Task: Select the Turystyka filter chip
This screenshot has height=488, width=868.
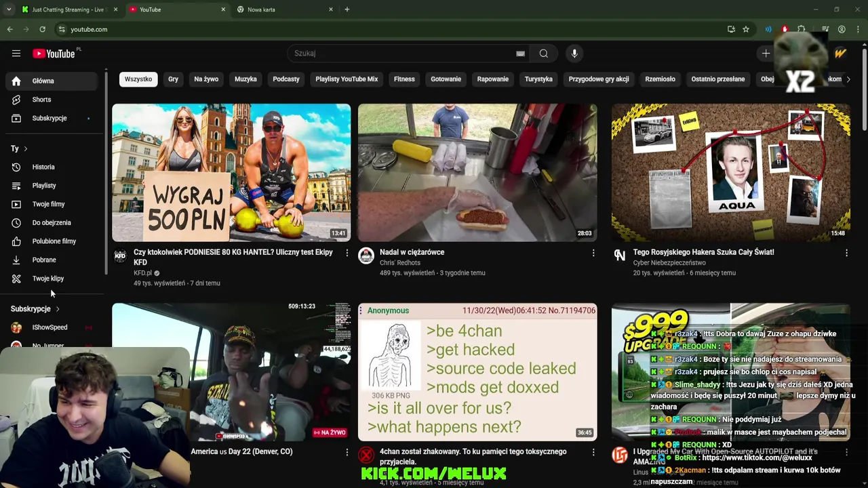Action: click(x=538, y=79)
